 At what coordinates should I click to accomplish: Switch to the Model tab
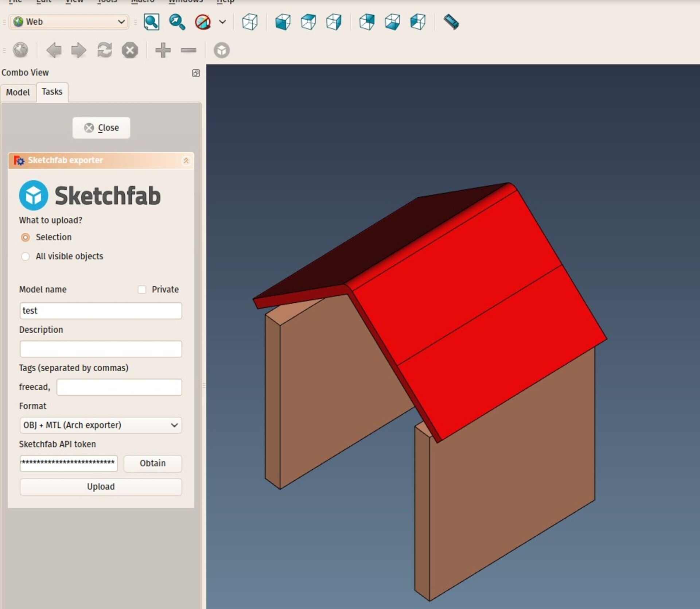click(18, 92)
